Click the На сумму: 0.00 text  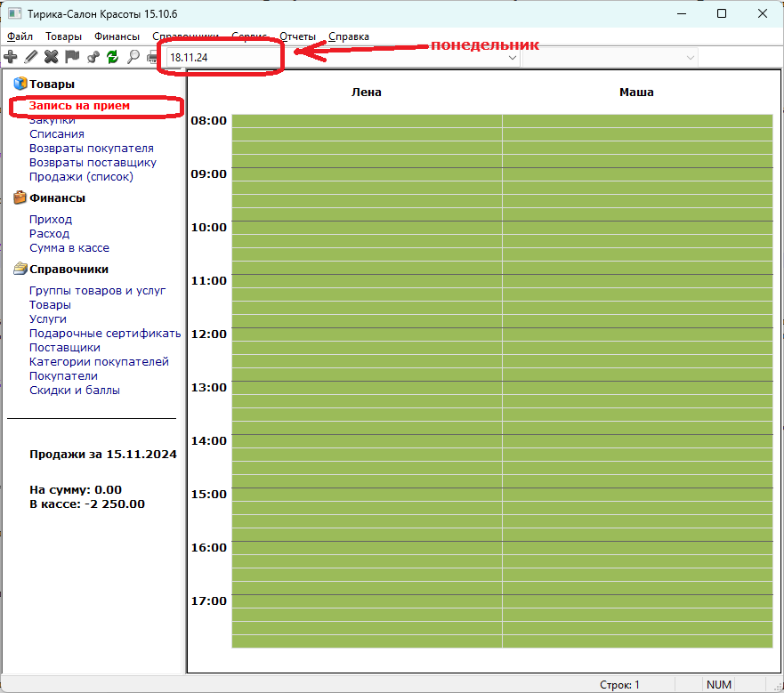point(76,490)
